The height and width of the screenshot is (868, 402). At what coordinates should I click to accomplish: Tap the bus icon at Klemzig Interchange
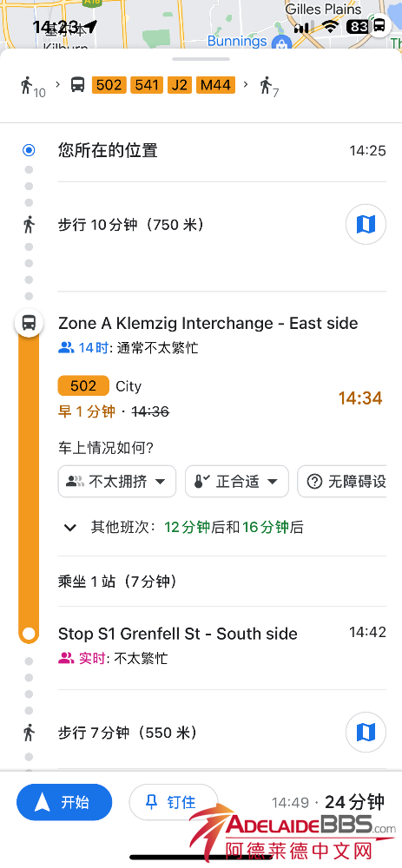coord(29,322)
